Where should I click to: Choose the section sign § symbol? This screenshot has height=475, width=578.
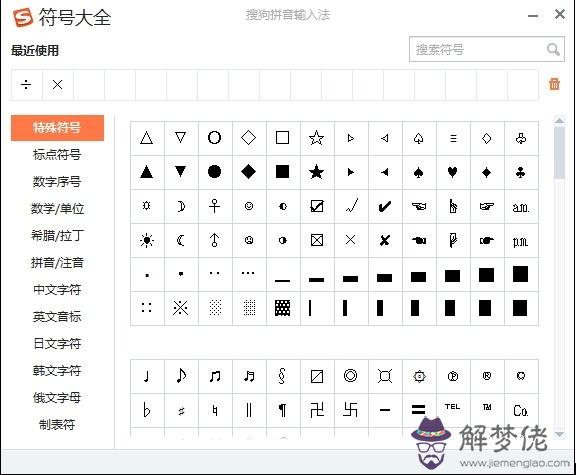point(282,376)
